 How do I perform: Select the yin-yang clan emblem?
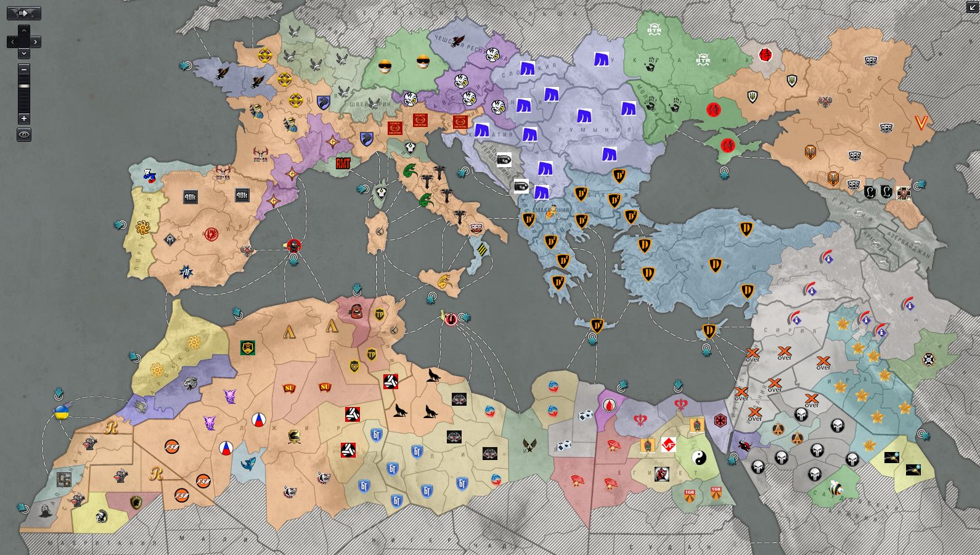click(x=698, y=458)
